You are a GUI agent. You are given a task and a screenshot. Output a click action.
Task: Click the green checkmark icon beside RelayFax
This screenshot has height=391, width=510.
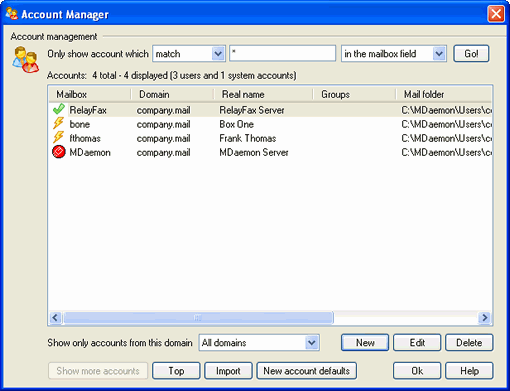pyautogui.click(x=59, y=110)
